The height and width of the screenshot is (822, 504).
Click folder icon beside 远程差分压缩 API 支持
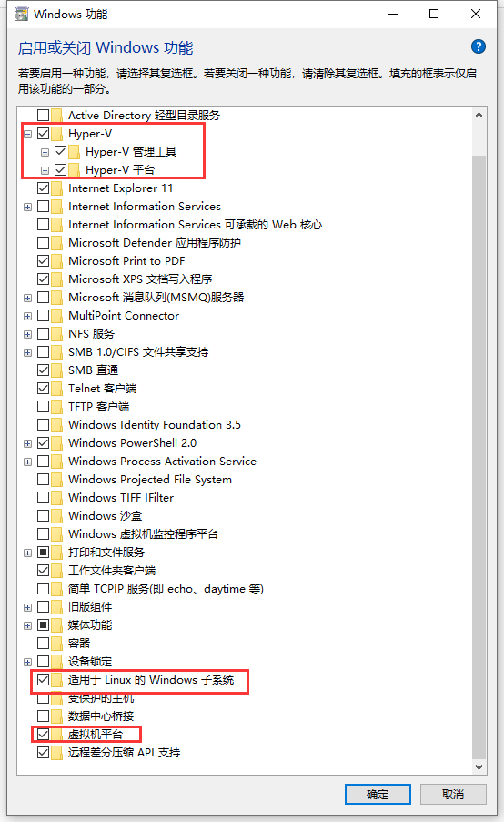57,752
